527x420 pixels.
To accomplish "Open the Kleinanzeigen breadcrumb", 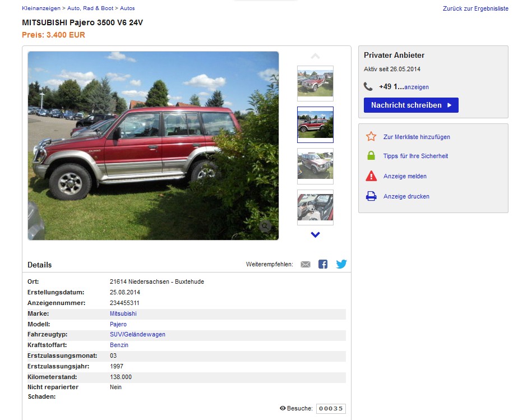I will click(41, 8).
